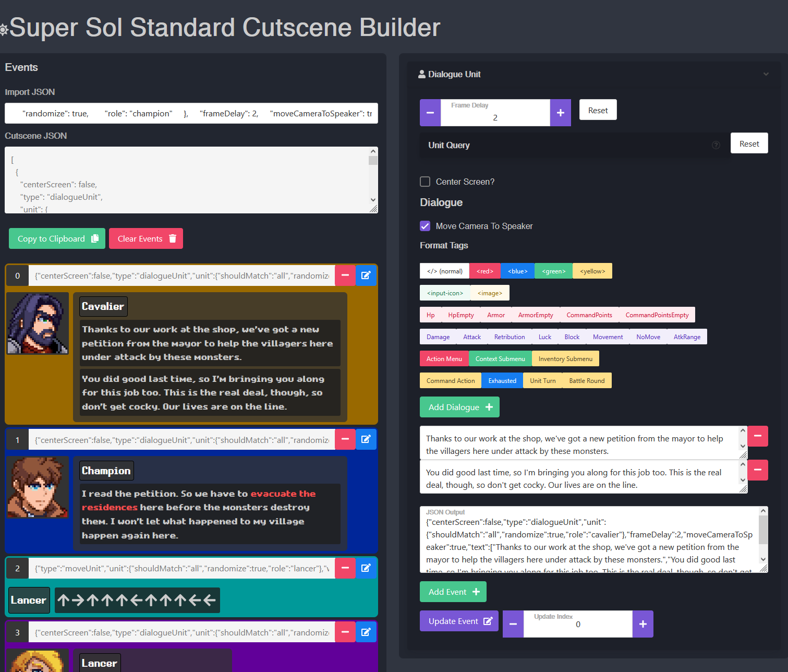The height and width of the screenshot is (672, 788).
Task: Open event 0 in the editor via pencil icon
Action: pyautogui.click(x=366, y=275)
